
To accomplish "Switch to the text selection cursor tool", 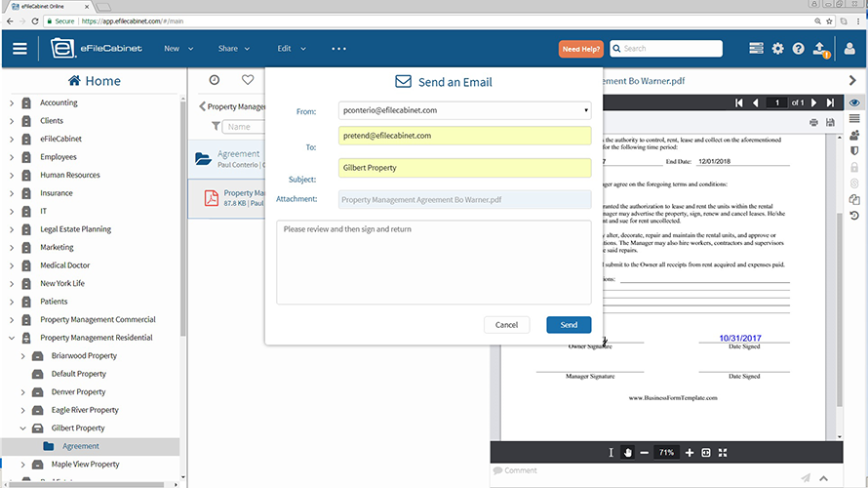I will [611, 453].
